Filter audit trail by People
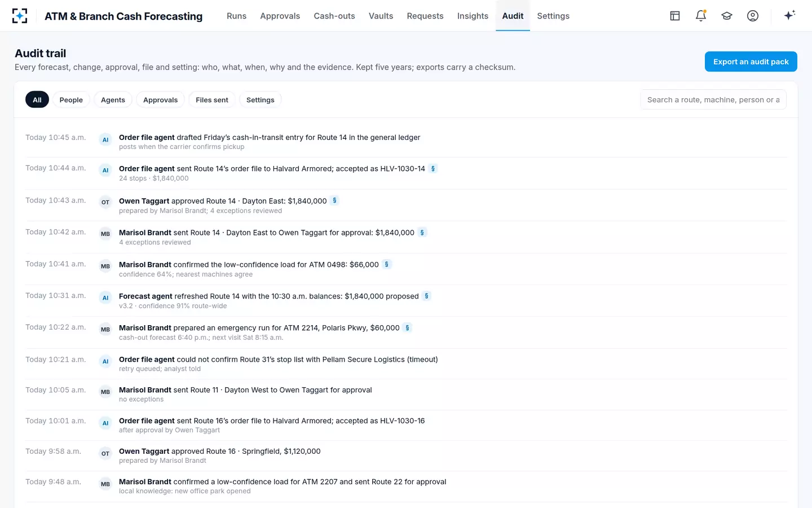 pos(71,99)
